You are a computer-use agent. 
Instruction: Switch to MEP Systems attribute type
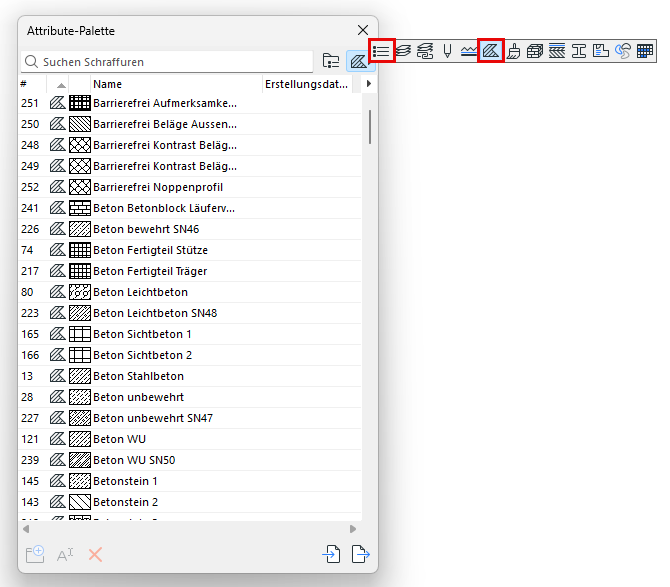623,51
